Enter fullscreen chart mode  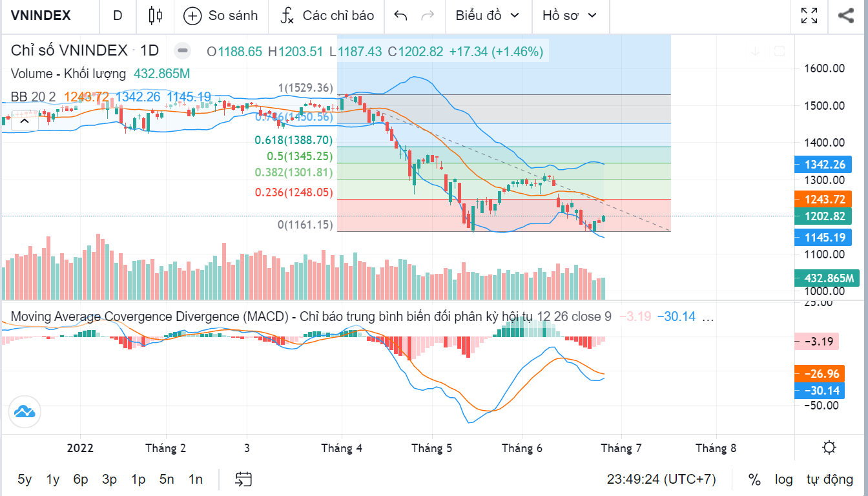809,15
